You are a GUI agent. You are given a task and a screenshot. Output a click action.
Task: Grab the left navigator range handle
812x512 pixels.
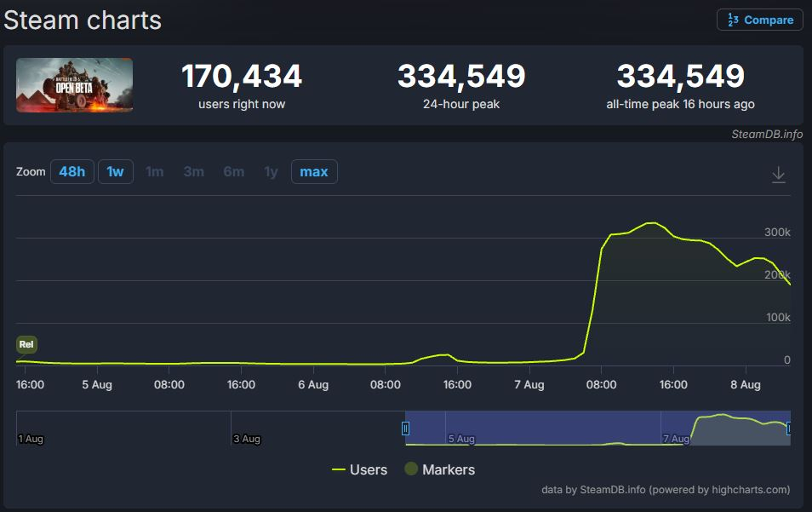pos(405,429)
